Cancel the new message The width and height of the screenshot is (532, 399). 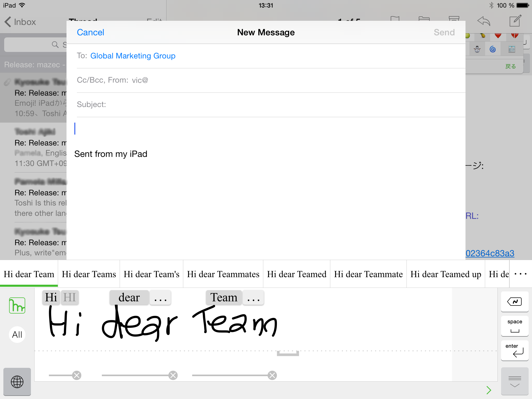pos(90,32)
